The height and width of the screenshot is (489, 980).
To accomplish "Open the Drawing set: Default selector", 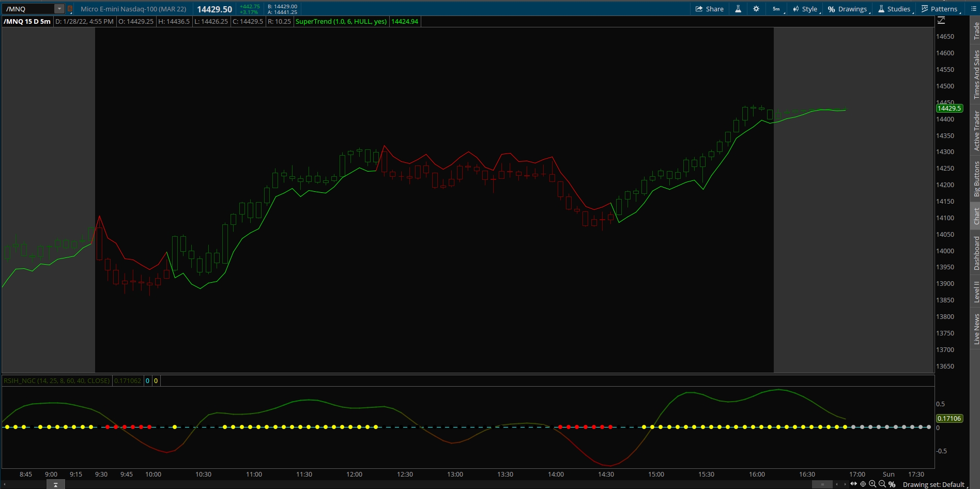I will [933, 484].
